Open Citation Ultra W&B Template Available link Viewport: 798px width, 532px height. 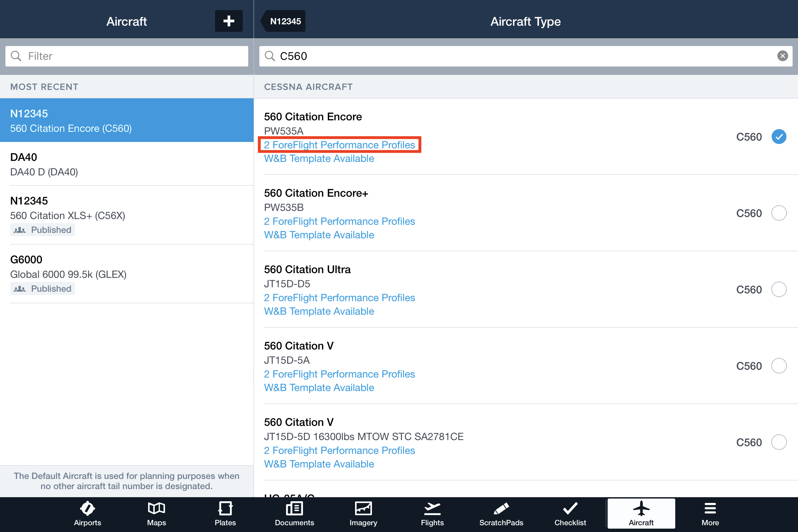tap(319, 311)
